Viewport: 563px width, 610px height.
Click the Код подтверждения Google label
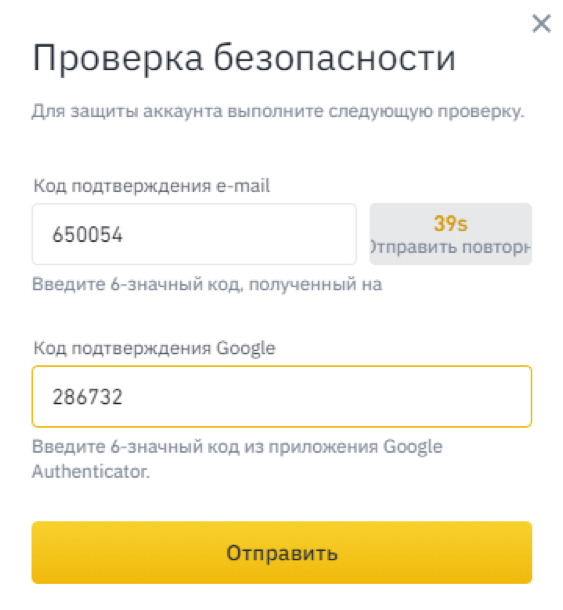(154, 348)
